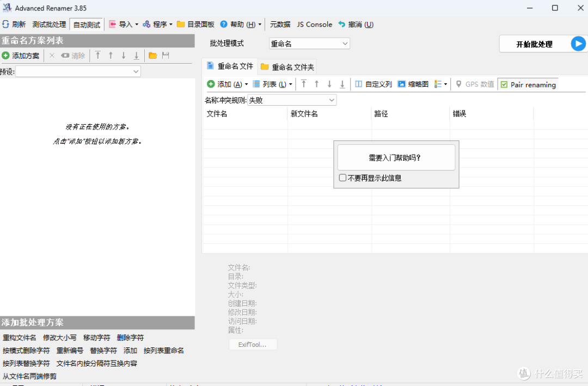Open the 程序 program menu
588x386 pixels.
tap(157, 24)
